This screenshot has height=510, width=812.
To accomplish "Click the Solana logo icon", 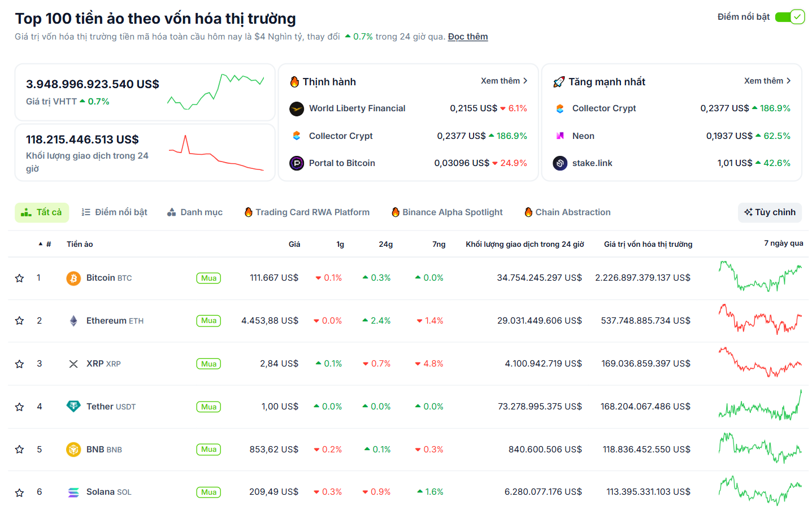I will (x=73, y=492).
